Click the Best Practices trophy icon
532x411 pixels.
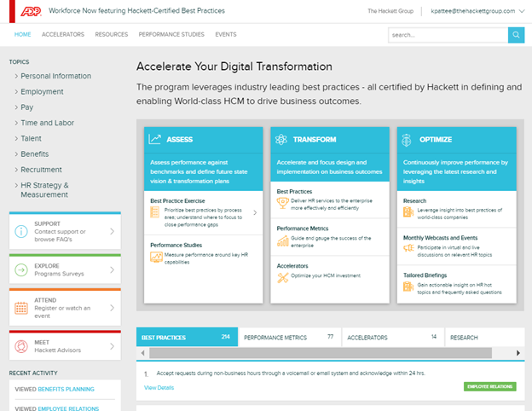pos(283,203)
